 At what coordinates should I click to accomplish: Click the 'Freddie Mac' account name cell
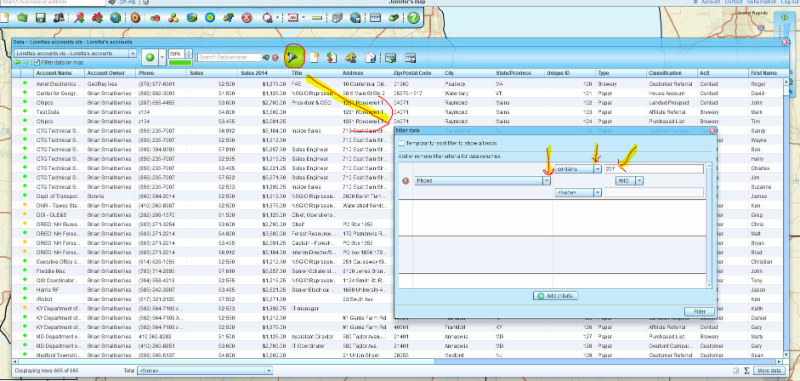point(59,271)
